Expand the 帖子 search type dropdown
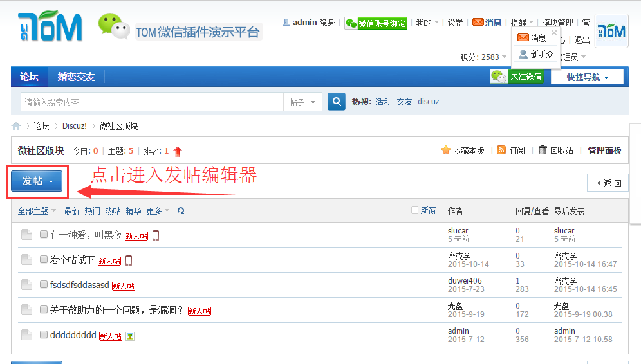 [x=303, y=102]
